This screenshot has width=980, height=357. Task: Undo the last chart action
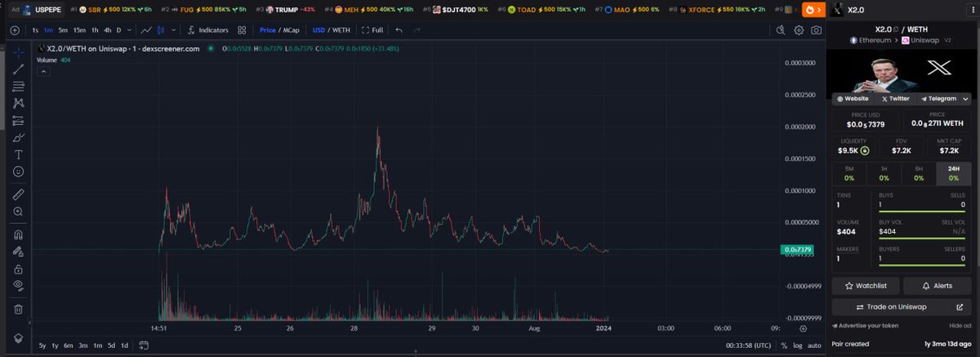click(x=399, y=30)
